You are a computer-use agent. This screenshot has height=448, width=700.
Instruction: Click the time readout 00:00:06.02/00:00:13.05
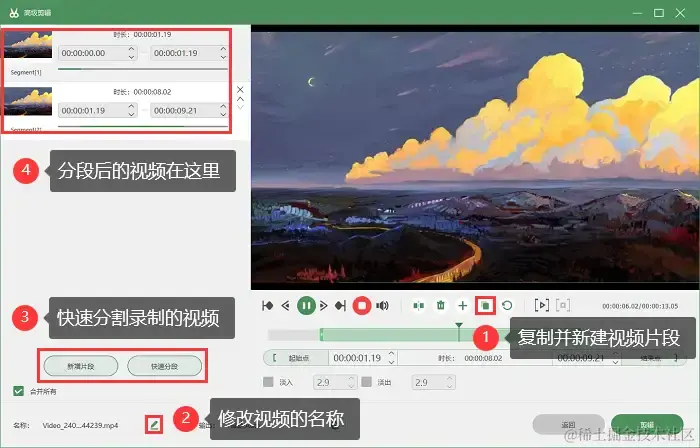point(640,306)
